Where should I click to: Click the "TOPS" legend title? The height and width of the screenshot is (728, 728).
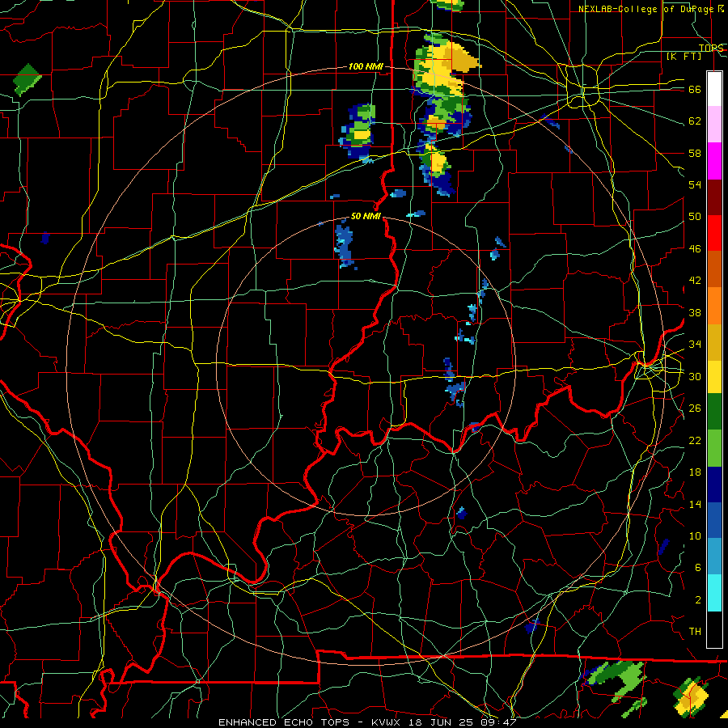pos(711,48)
